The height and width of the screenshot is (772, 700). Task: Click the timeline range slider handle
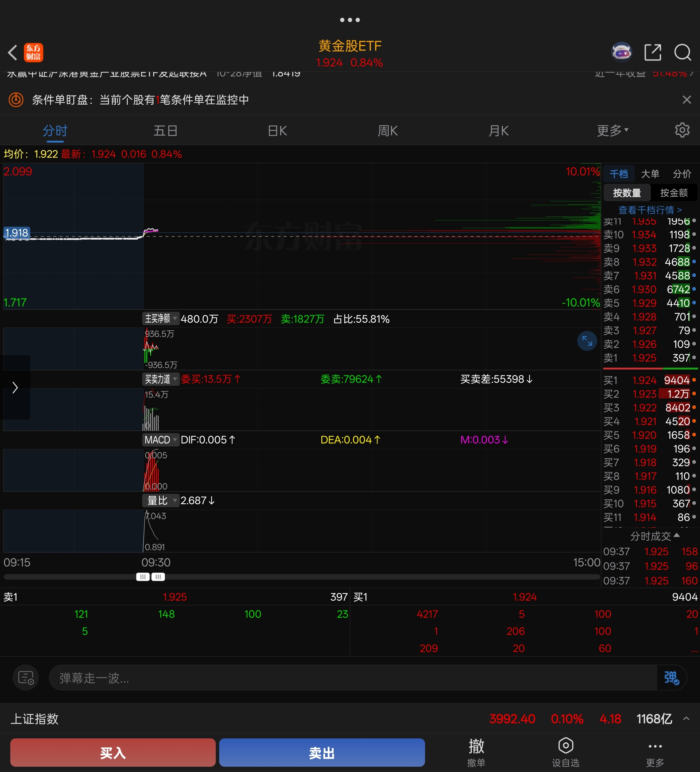click(143, 577)
